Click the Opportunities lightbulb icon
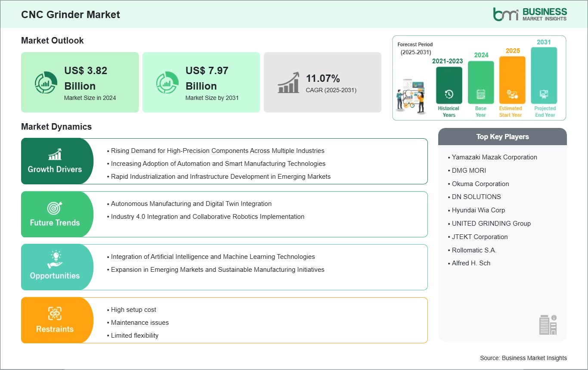 tap(55, 260)
